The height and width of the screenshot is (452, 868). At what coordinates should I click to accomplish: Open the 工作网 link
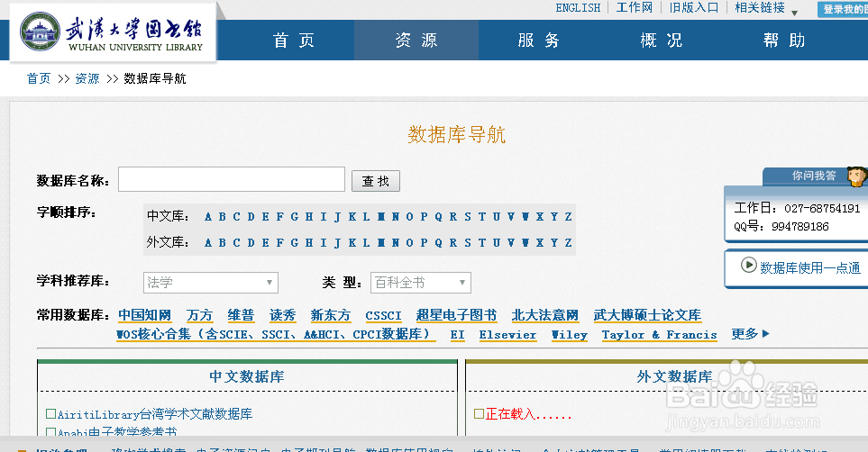pos(635,8)
